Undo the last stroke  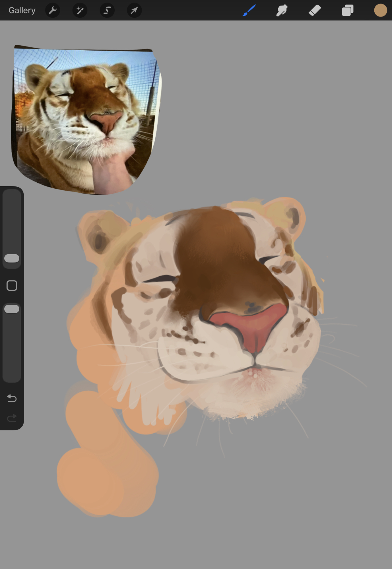12,398
